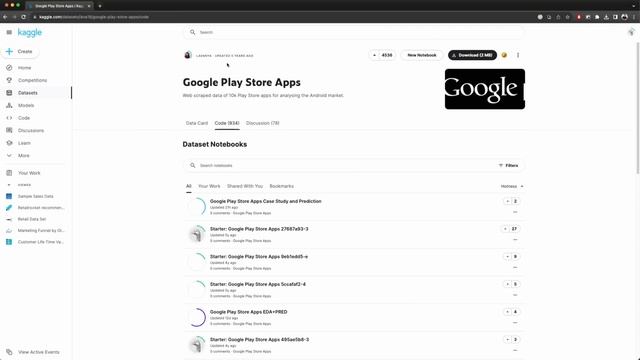Image resolution: width=640 pixels, height=360 pixels.
Task: Open Competitions trophy icon in sidebar
Action: coord(9,80)
